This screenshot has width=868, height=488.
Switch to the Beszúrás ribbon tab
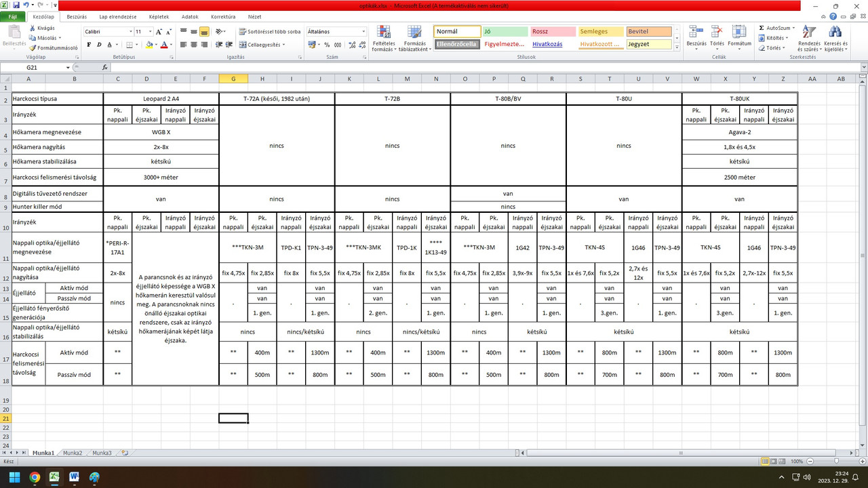point(77,16)
